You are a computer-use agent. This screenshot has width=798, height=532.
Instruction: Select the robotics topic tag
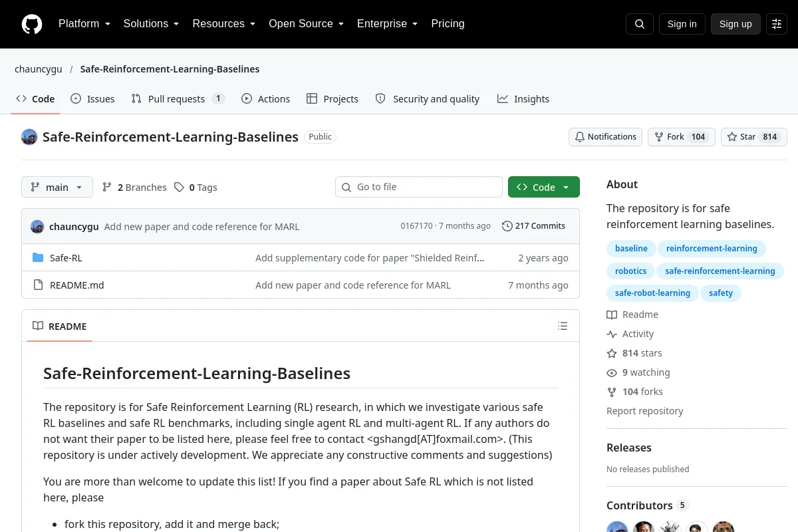click(x=631, y=271)
